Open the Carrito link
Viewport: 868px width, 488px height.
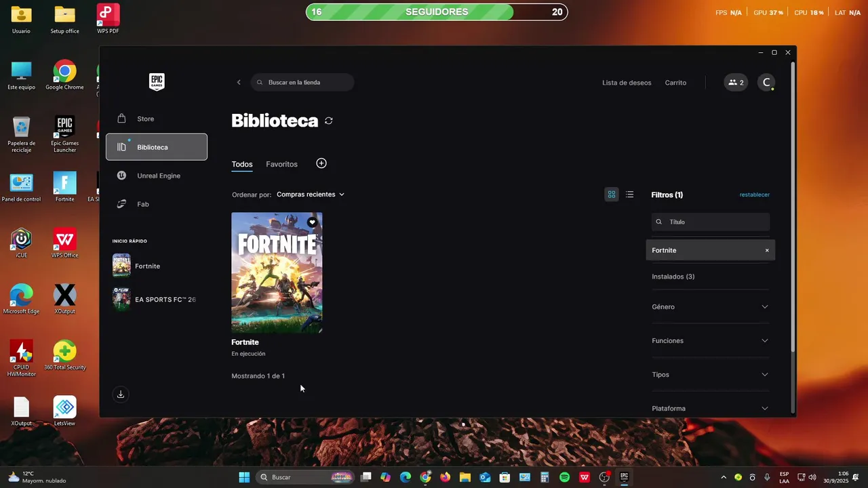(x=675, y=83)
